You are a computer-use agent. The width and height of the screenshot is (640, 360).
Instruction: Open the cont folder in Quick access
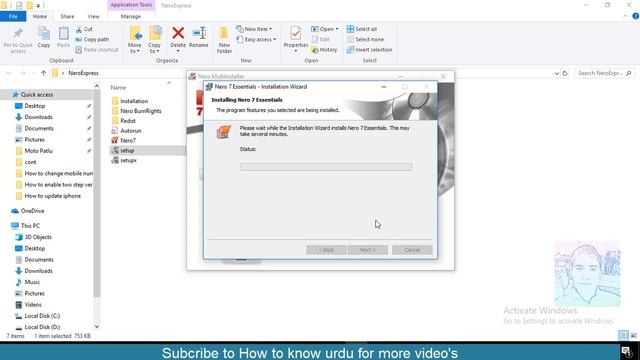pos(26,162)
